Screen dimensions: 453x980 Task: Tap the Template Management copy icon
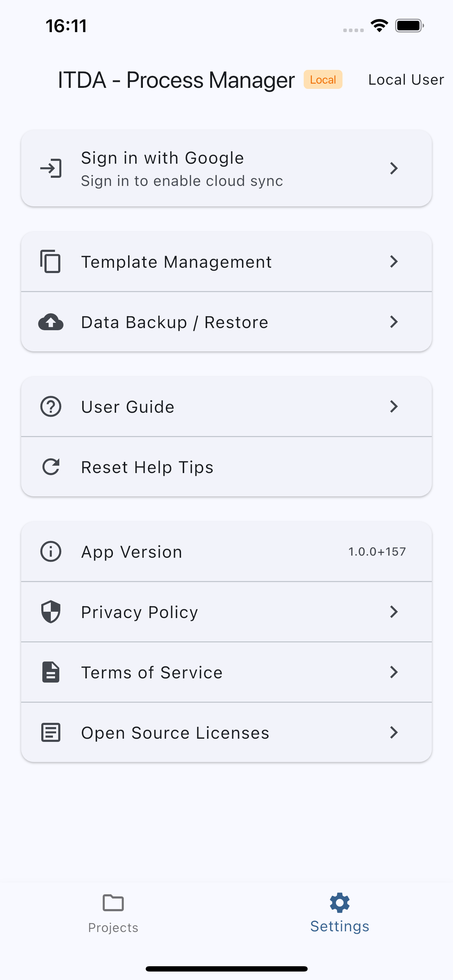click(x=50, y=261)
